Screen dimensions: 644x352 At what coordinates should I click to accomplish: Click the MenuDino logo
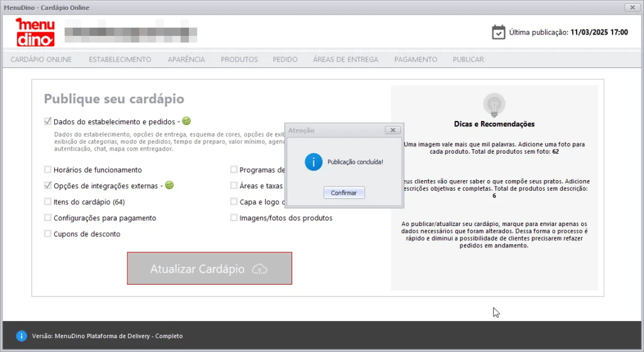click(35, 32)
